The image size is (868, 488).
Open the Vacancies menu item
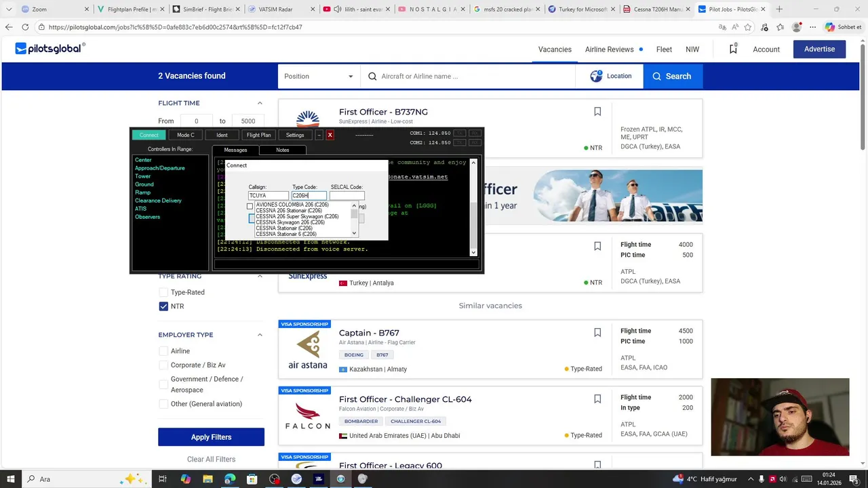[555, 49]
